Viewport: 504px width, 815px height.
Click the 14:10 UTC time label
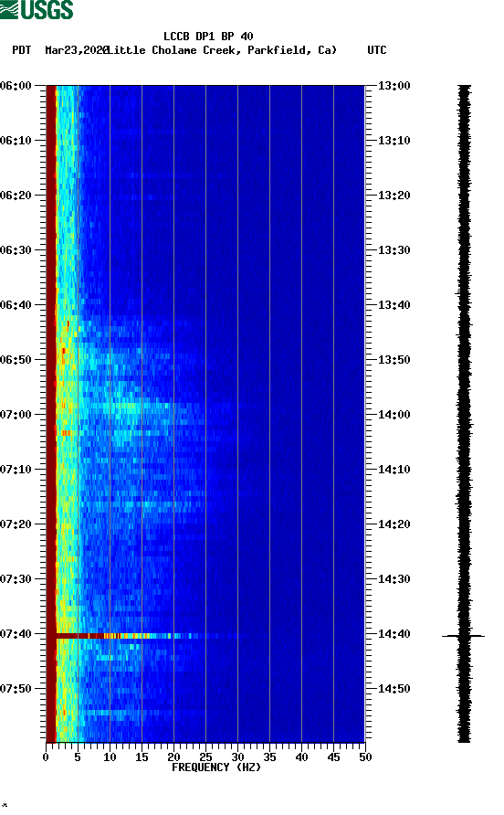[x=394, y=470]
